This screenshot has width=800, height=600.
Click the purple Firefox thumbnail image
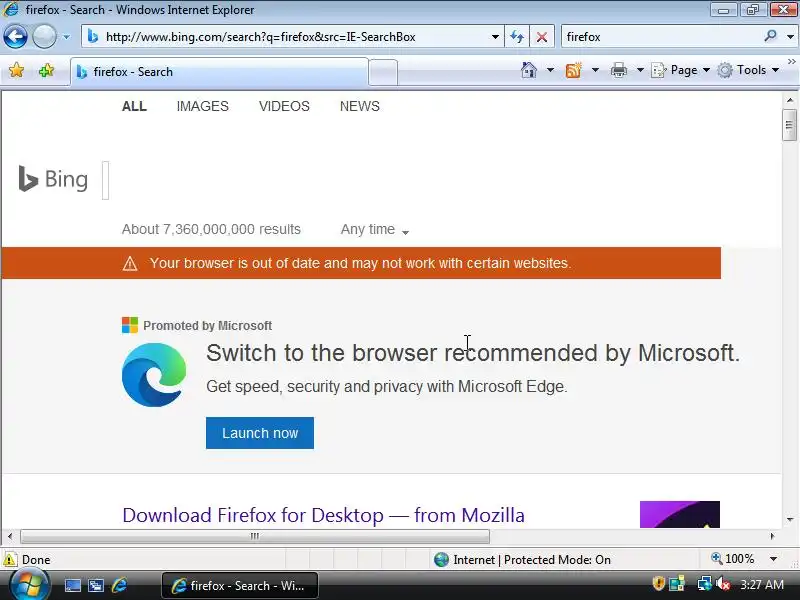(x=680, y=514)
